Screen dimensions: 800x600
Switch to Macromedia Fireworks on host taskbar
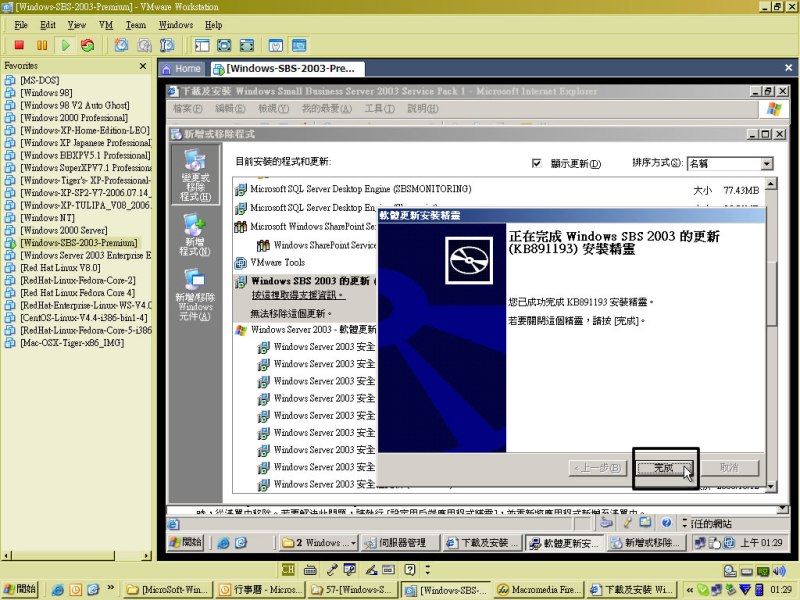tap(539, 590)
